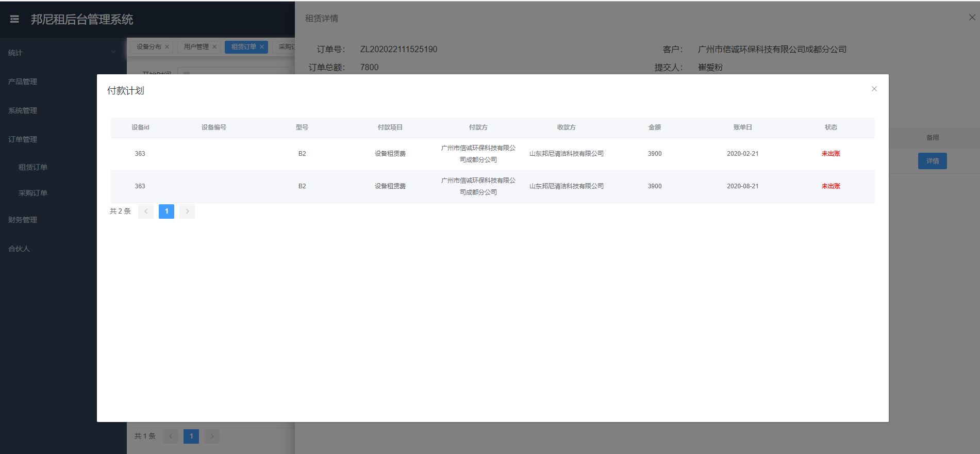Click payer company in 2020-08-21 row
This screenshot has height=454, width=980.
478,186
